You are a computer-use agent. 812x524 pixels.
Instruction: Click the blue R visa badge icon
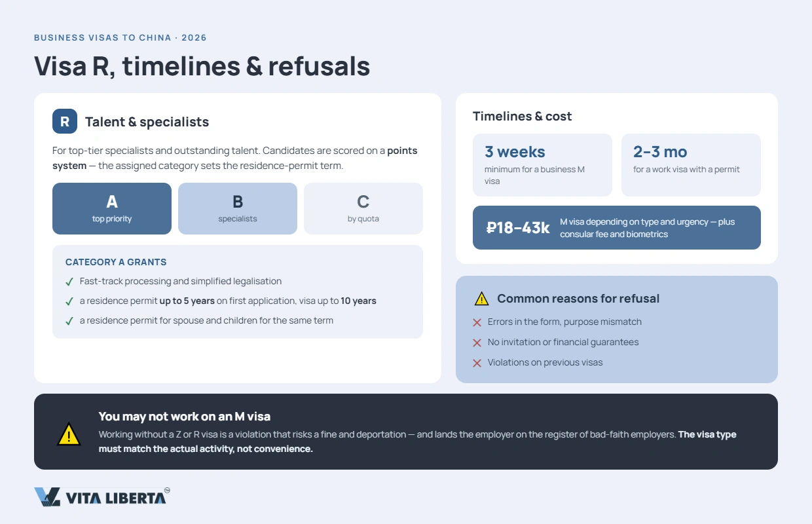(65, 121)
